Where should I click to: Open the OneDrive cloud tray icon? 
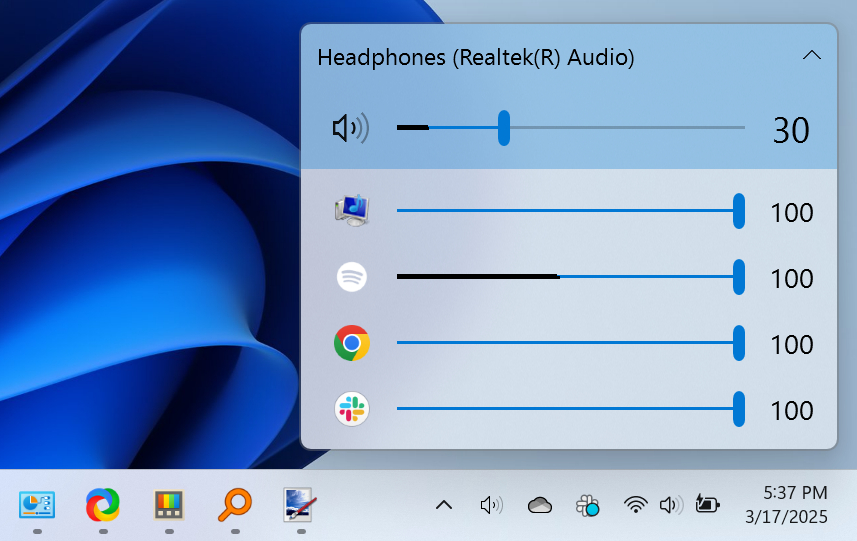pyautogui.click(x=540, y=505)
